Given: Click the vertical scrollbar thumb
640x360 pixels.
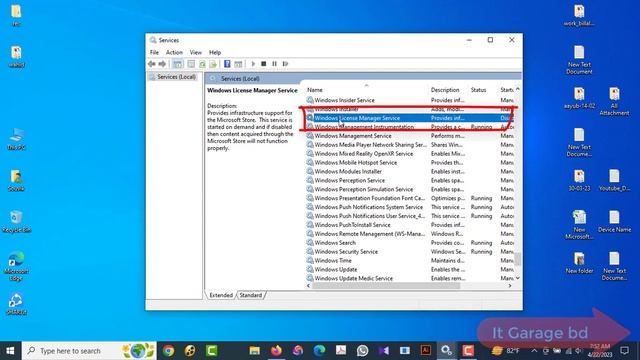Looking at the screenshot, I should tap(518, 259).
